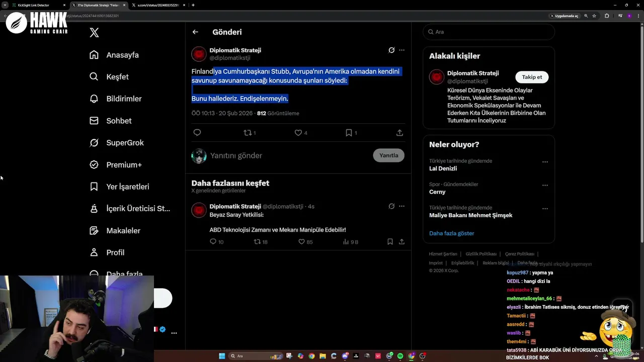Open the more options for Mehmet Şimşek trend
This screenshot has width=644, height=362.
[x=545, y=209]
